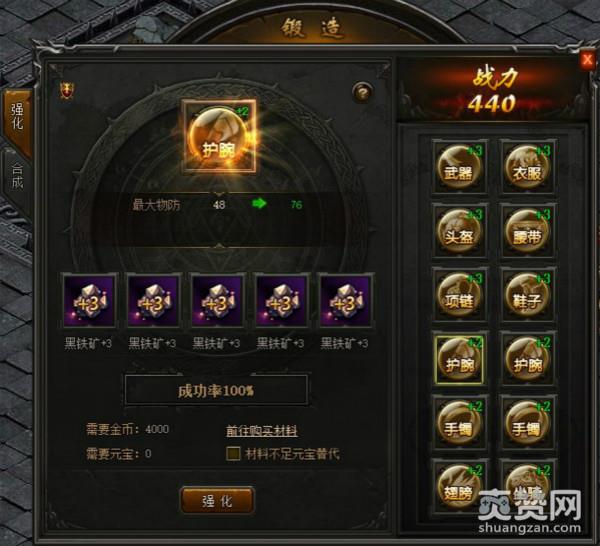The image size is (600, 546).
Task: Select the 项链 necklace slot
Action: coord(459,295)
